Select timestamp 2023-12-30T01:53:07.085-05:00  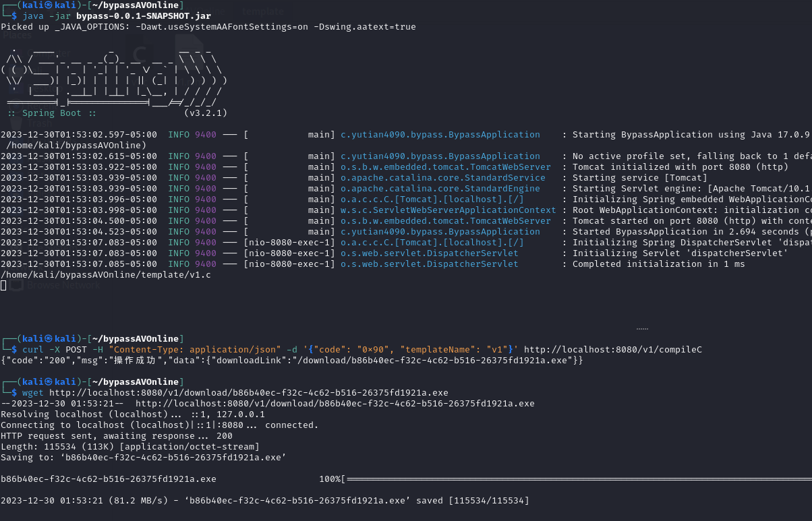[79, 264]
